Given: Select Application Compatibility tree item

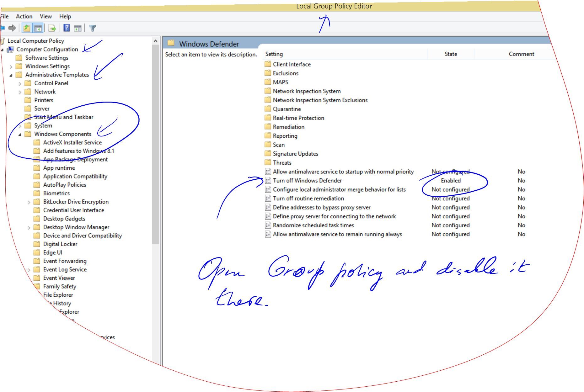Looking at the screenshot, I should [75, 176].
